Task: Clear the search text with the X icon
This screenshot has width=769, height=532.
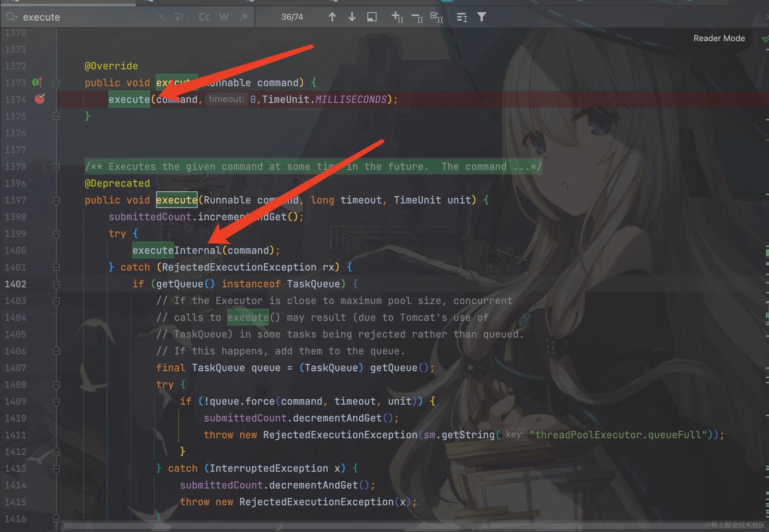Action: (162, 17)
